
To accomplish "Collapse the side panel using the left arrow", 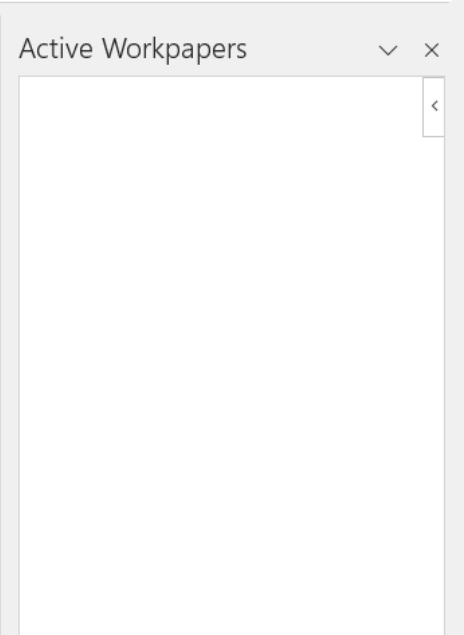I will [434, 107].
